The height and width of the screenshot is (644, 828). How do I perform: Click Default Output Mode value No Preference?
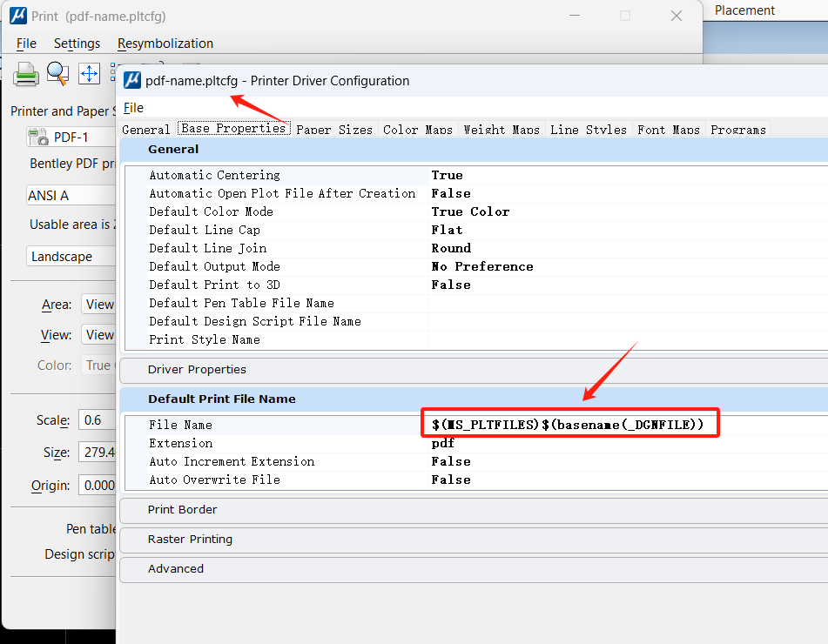tap(482, 266)
